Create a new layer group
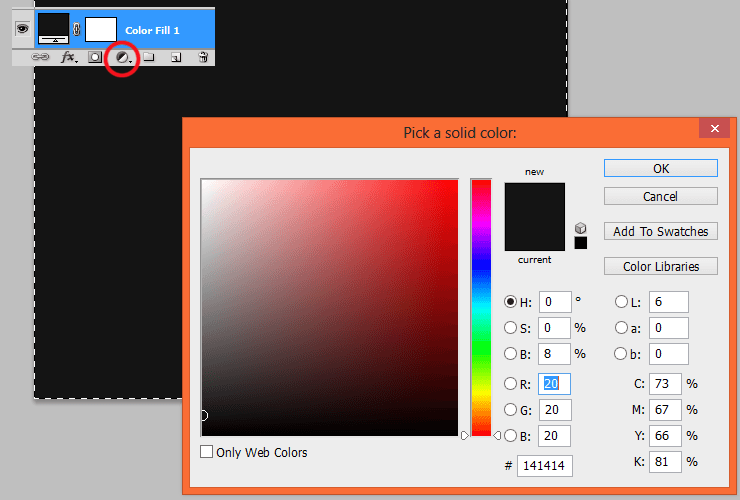The image size is (740, 500). [x=149, y=57]
